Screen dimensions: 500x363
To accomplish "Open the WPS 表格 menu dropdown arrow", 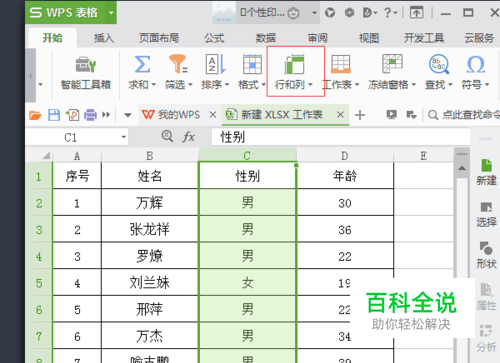I will click(111, 13).
